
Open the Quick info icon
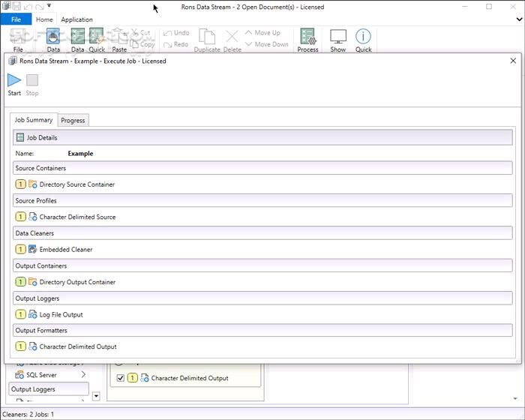[363, 37]
